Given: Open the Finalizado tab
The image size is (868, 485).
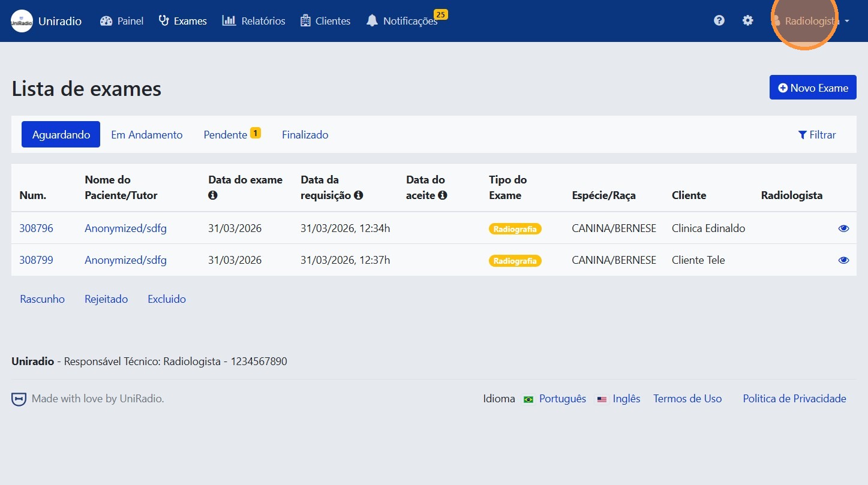Looking at the screenshot, I should [305, 135].
